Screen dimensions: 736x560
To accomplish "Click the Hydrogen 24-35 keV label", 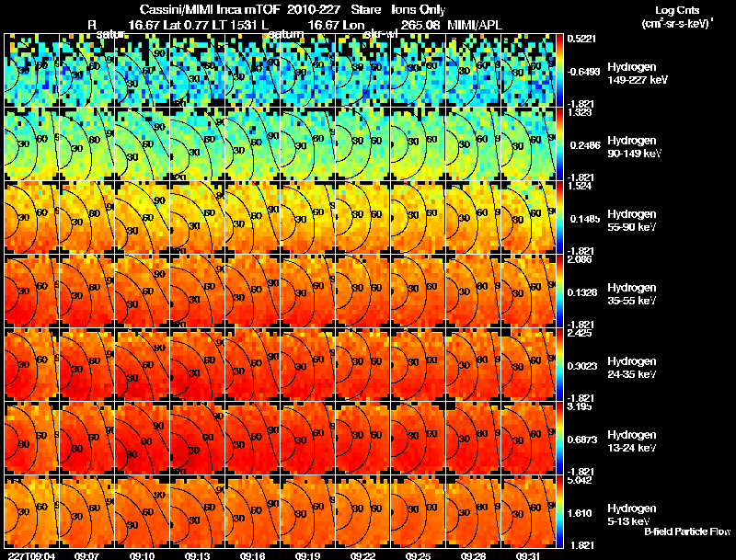I will point(632,368).
